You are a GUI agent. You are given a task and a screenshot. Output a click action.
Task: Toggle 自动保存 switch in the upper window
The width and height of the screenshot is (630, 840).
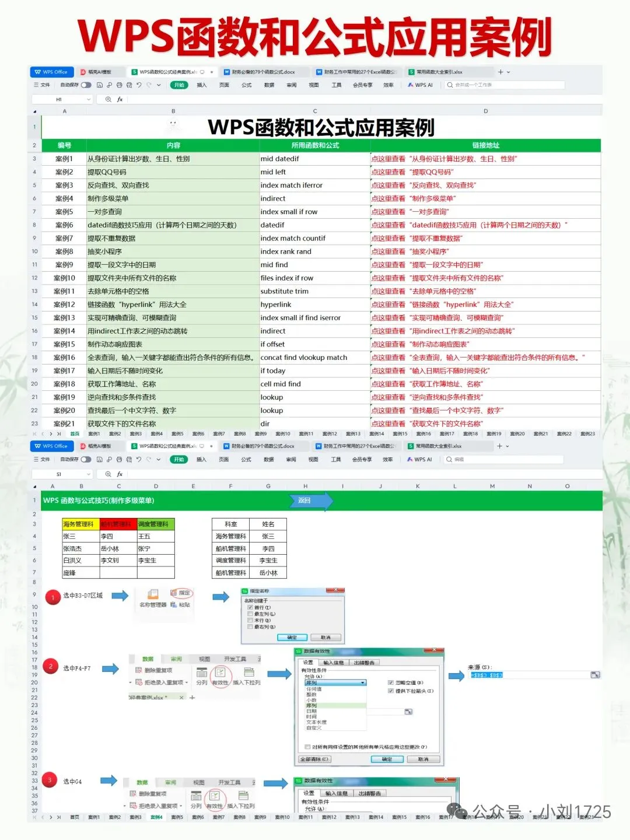point(86,85)
